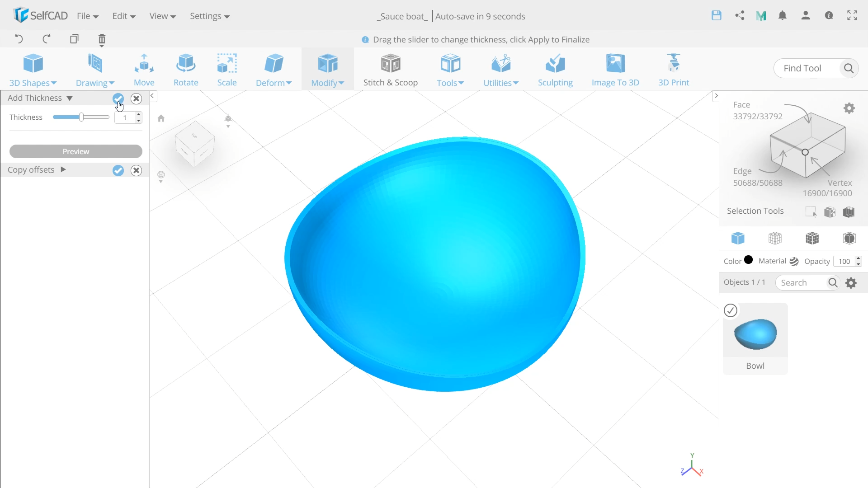Open Image To 3D tool
This screenshot has width=868, height=488.
tap(615, 70)
